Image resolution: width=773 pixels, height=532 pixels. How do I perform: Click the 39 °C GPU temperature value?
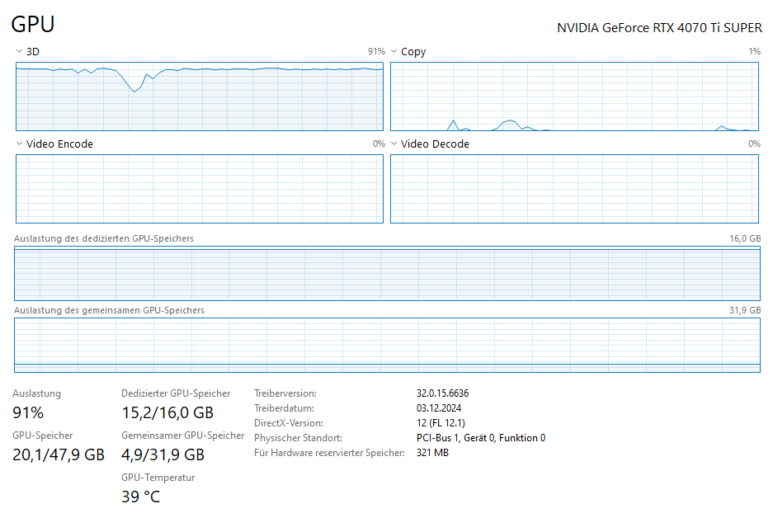pyautogui.click(x=140, y=497)
